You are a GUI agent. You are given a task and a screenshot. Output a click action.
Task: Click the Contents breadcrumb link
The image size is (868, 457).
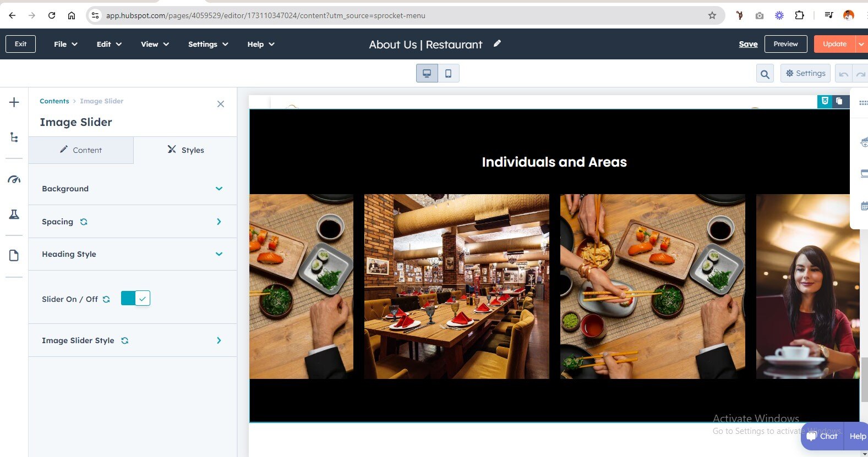coord(54,101)
